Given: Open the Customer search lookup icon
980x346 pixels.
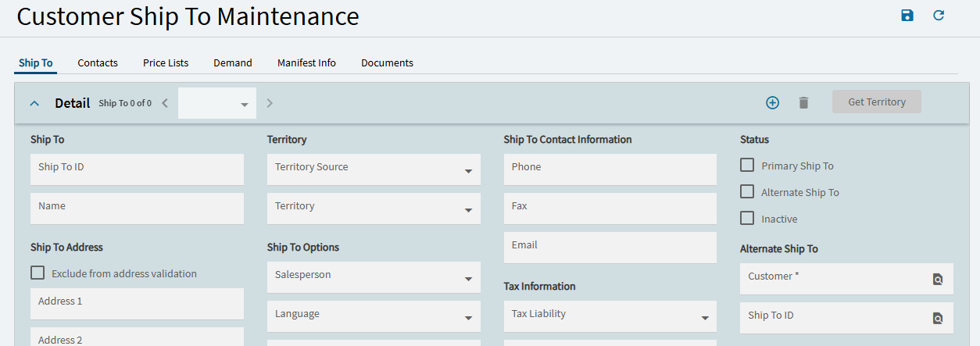Looking at the screenshot, I should (938, 279).
